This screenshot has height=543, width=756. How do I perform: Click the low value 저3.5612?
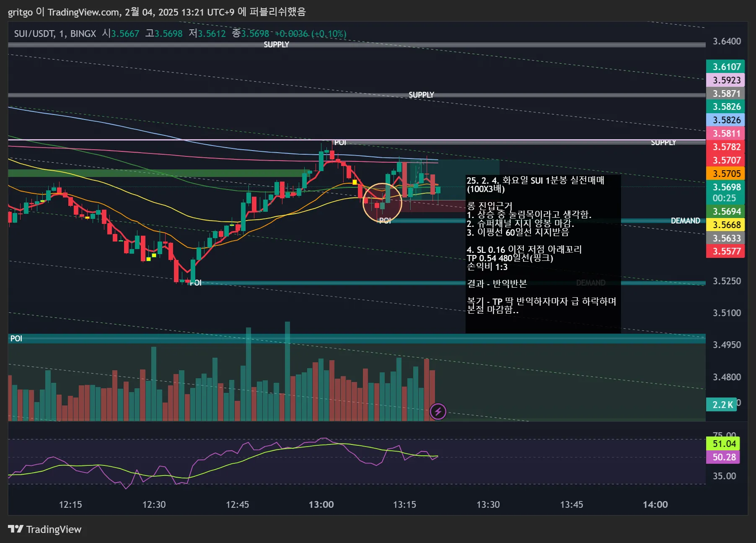[x=207, y=34]
